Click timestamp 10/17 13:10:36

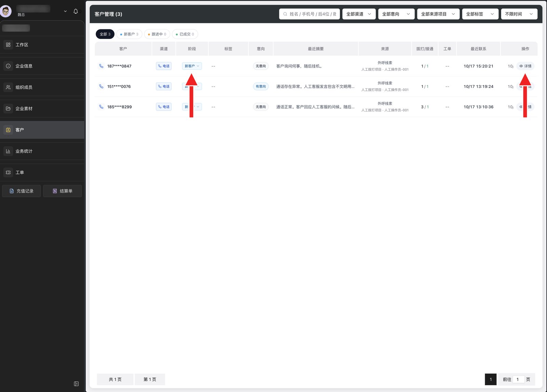(x=478, y=107)
